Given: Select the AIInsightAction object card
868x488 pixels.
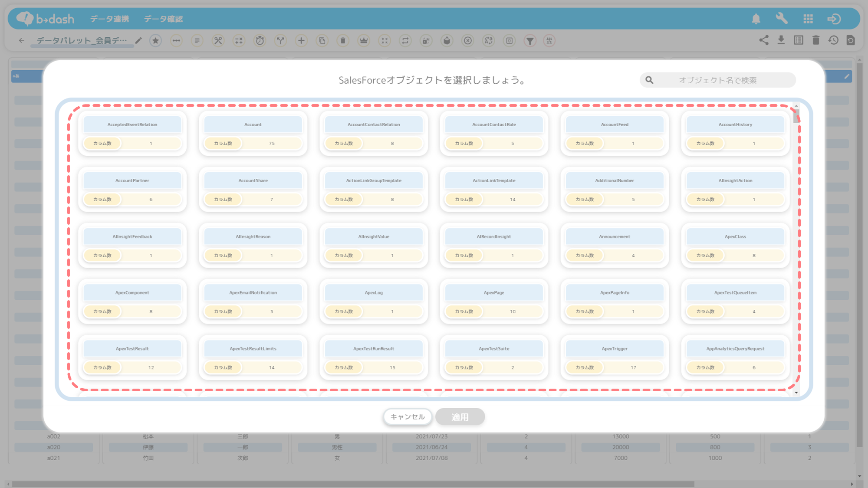Looking at the screenshot, I should (735, 189).
